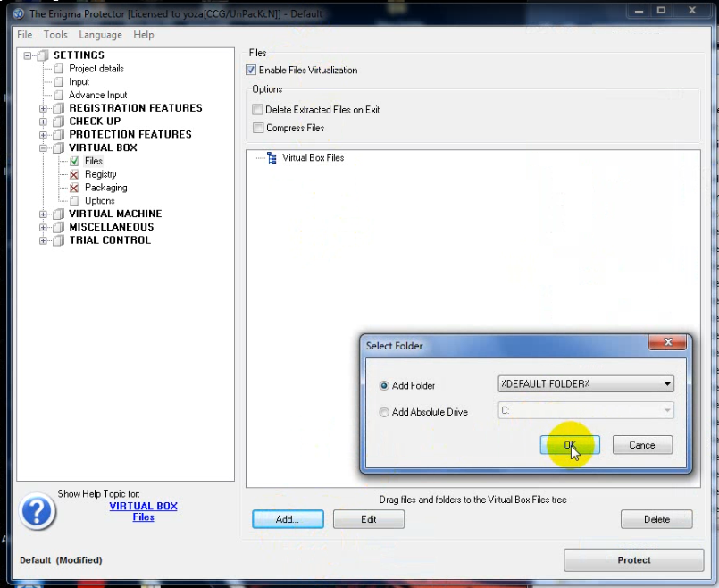Select the Add Absolute Drive radio button

pos(384,412)
